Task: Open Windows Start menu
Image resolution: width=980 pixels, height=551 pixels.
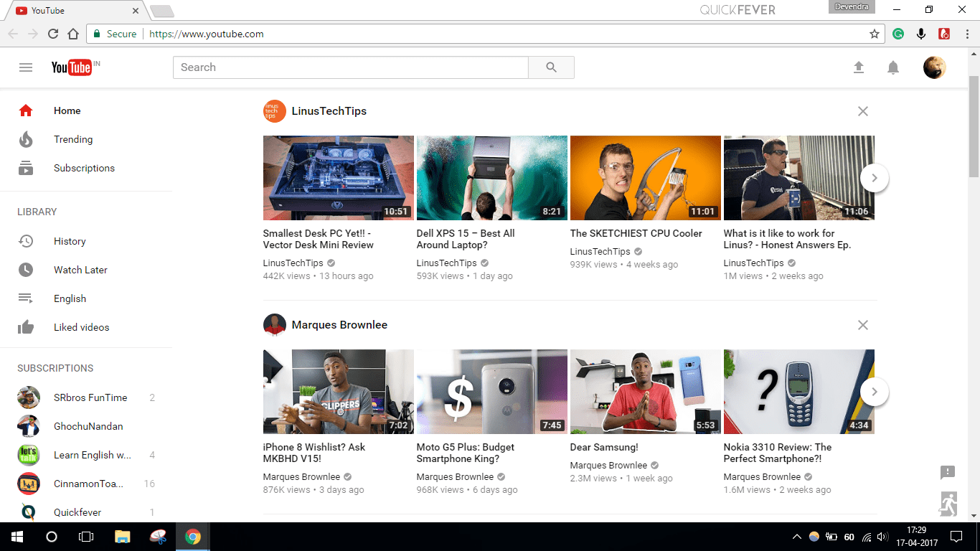Action: pos(17,537)
